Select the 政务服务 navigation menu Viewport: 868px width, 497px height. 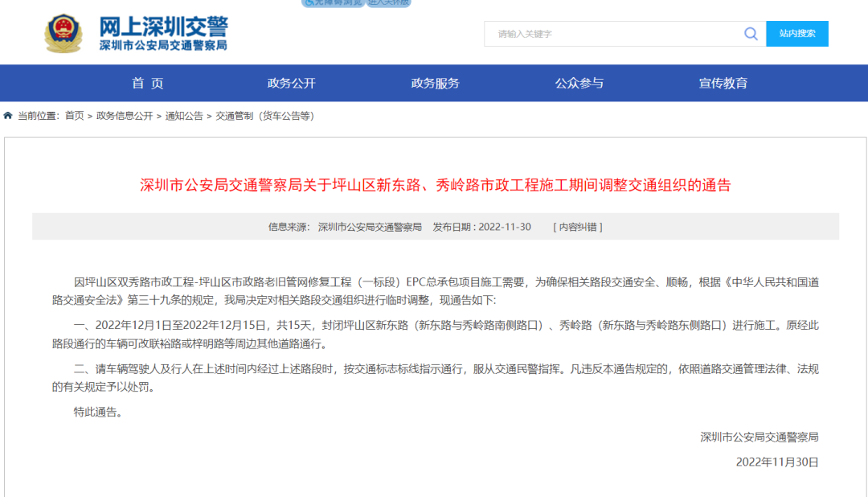click(436, 83)
